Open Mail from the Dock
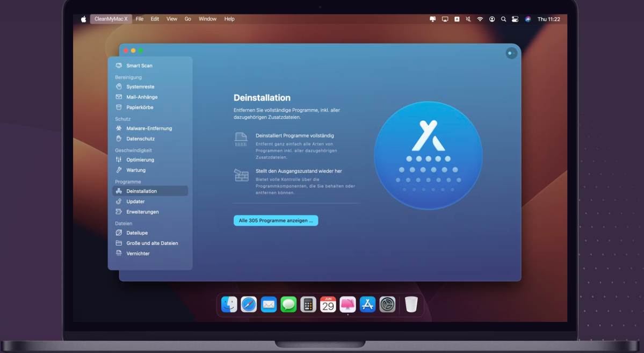The height and width of the screenshot is (353, 644). (269, 305)
